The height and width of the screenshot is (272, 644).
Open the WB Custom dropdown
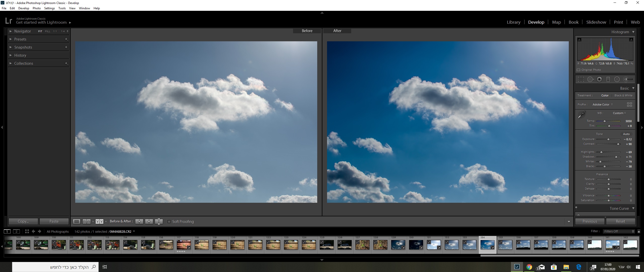pos(619,113)
